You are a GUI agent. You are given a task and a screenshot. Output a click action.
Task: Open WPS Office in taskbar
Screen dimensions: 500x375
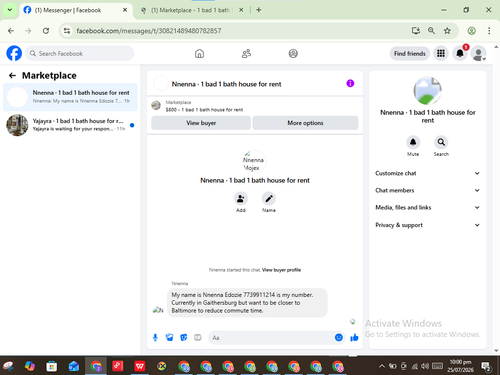click(140, 366)
